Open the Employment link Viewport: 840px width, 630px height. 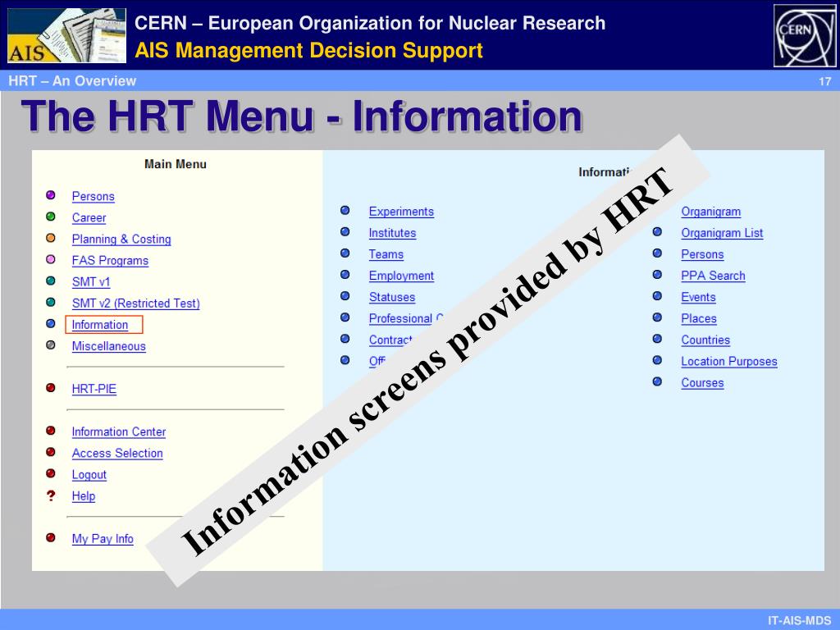tap(401, 276)
